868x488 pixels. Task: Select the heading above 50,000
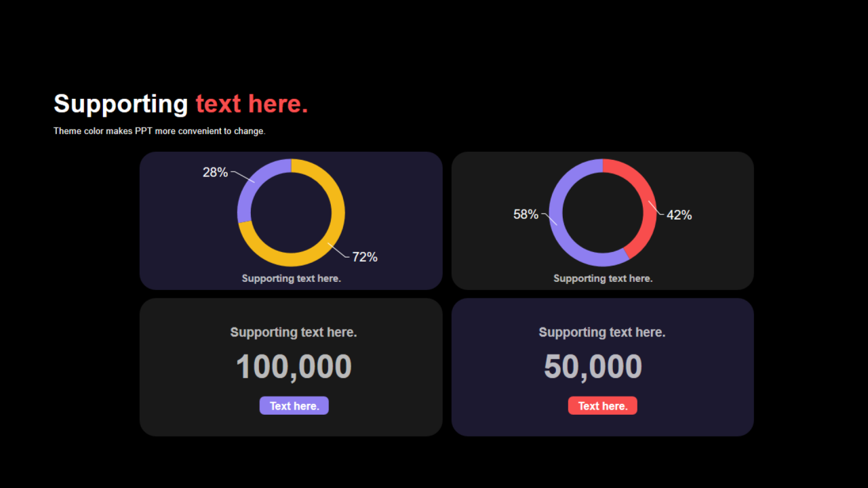click(602, 332)
